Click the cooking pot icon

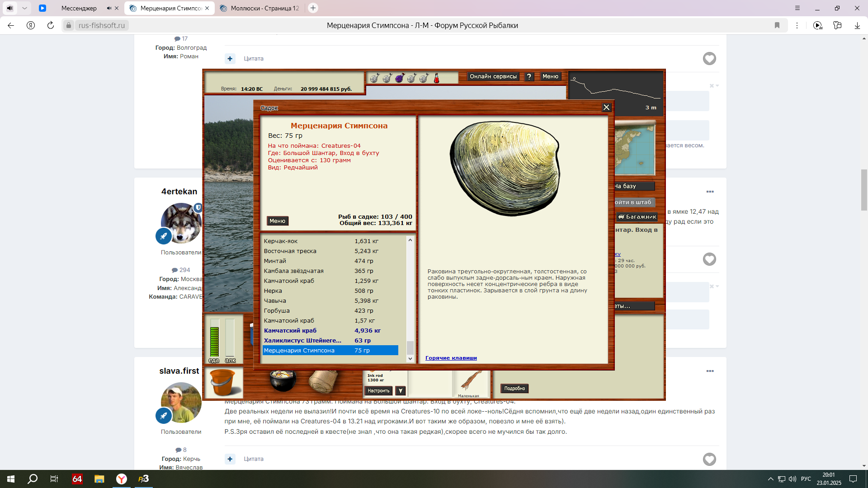point(283,380)
